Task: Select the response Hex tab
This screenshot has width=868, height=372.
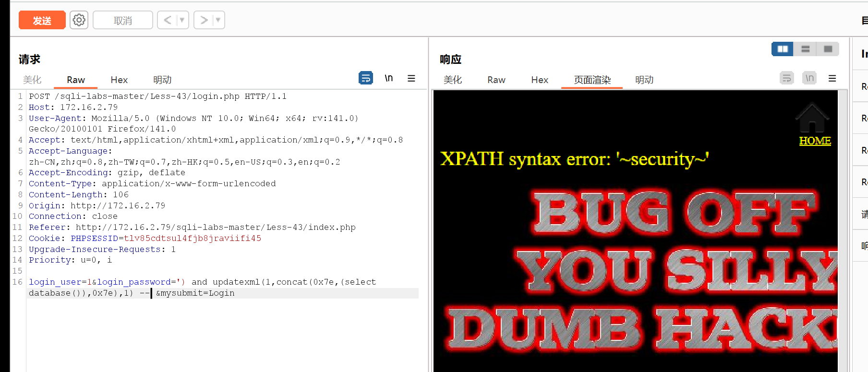Action: 540,80
